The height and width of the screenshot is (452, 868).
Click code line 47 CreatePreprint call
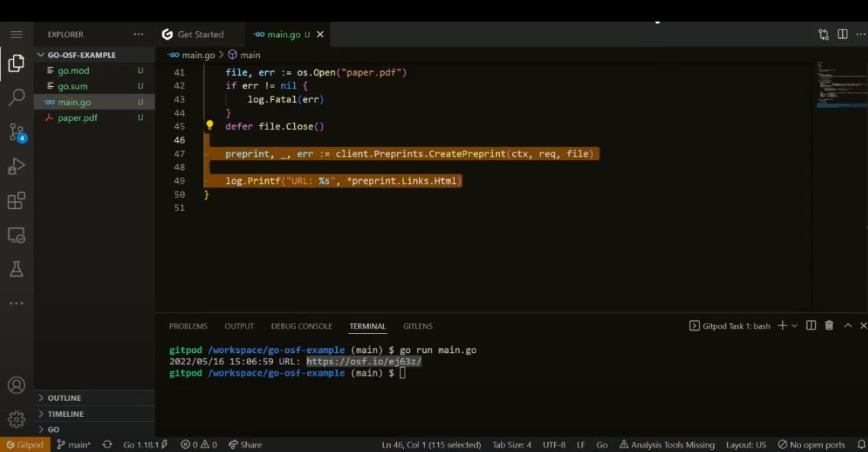click(408, 153)
